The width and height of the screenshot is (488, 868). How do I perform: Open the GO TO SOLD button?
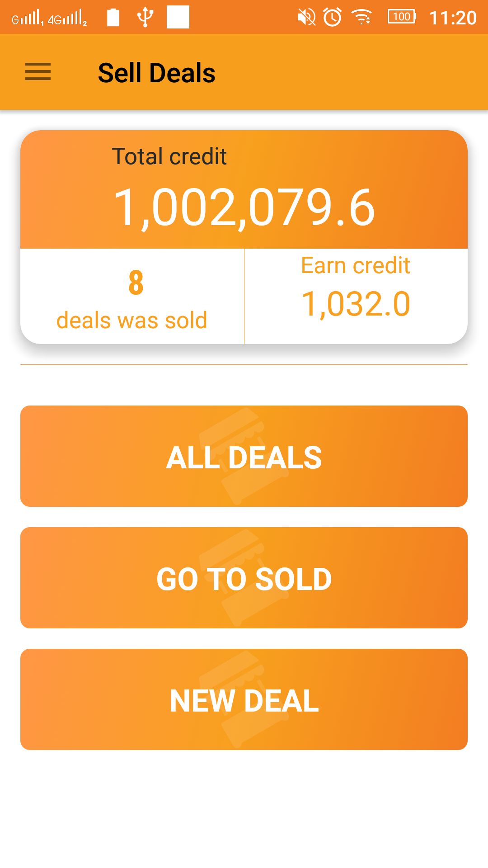click(x=244, y=578)
